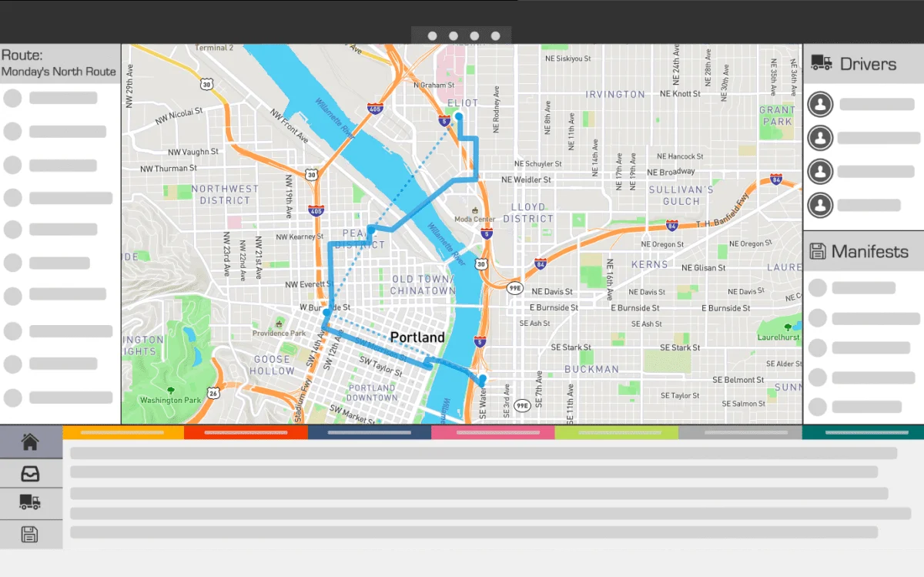This screenshot has width=924, height=577.
Task: Click the NW Nicolai St street label
Action: [178, 117]
